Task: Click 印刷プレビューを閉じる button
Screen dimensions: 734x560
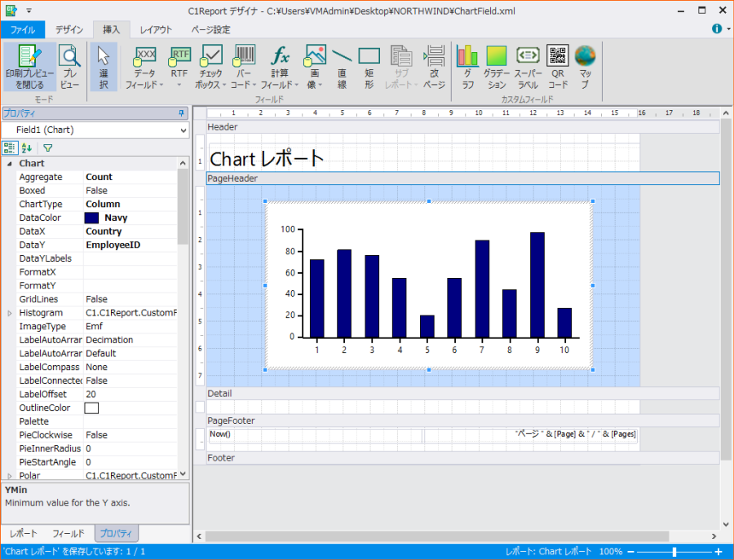Action: point(30,66)
